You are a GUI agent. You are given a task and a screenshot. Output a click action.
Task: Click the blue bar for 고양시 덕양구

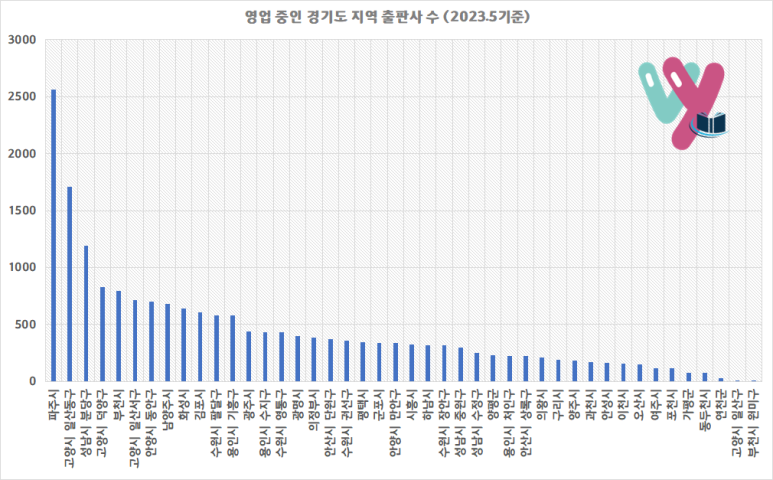[103, 334]
